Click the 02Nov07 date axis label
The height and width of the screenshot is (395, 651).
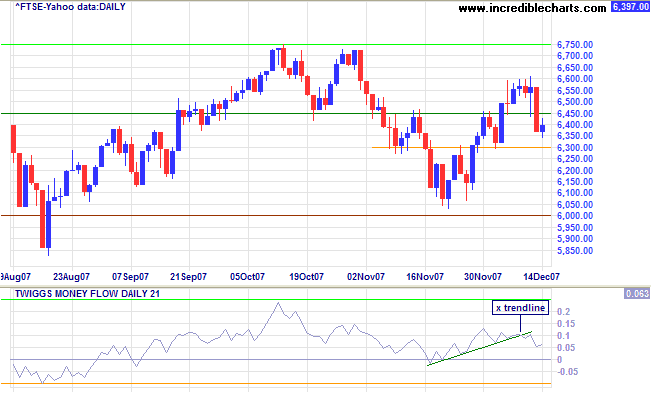click(x=366, y=277)
